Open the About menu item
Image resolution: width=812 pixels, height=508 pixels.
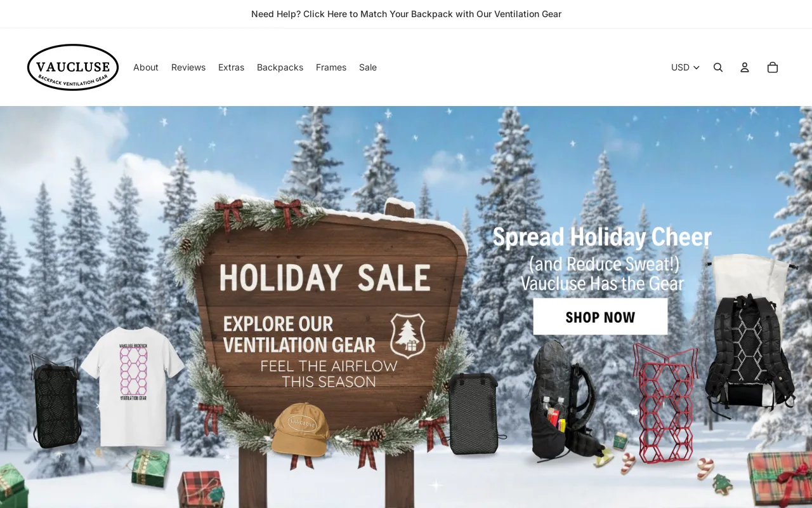tap(146, 67)
